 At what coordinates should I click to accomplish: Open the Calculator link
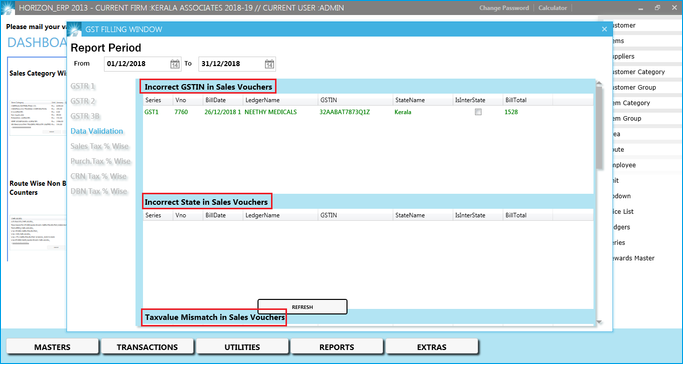pos(552,8)
